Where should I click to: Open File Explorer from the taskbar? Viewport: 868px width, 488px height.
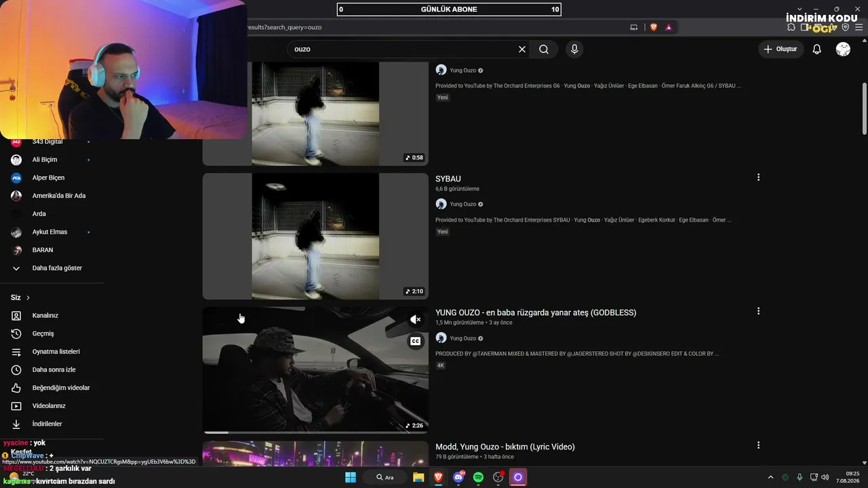click(x=418, y=477)
